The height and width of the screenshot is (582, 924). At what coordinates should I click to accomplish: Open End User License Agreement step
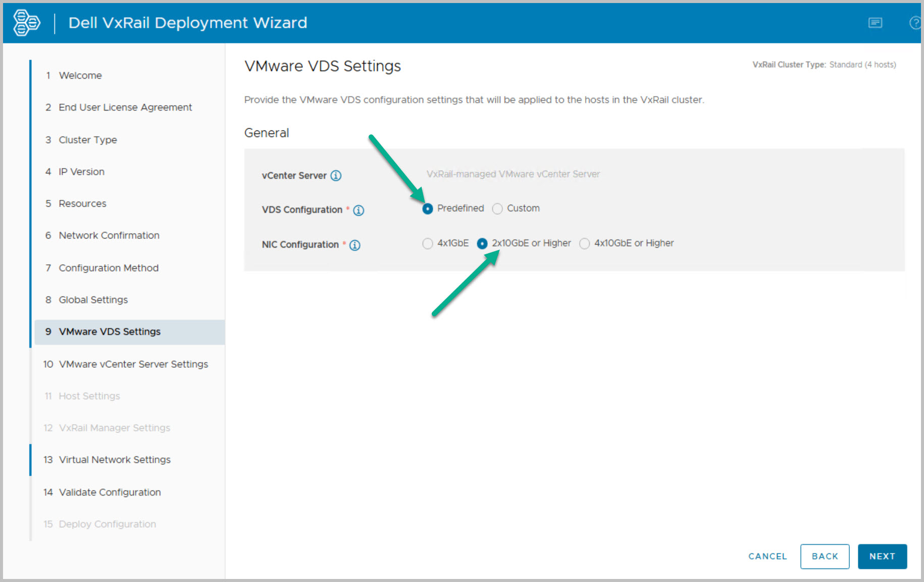click(x=125, y=107)
